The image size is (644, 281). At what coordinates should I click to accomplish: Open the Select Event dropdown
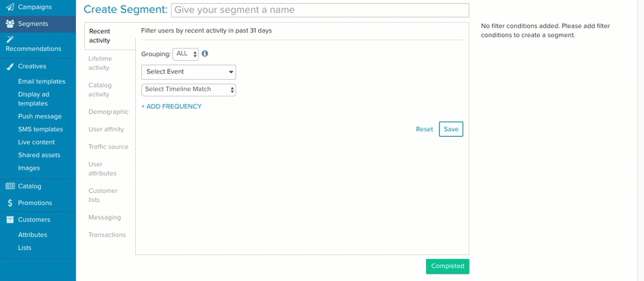click(188, 72)
